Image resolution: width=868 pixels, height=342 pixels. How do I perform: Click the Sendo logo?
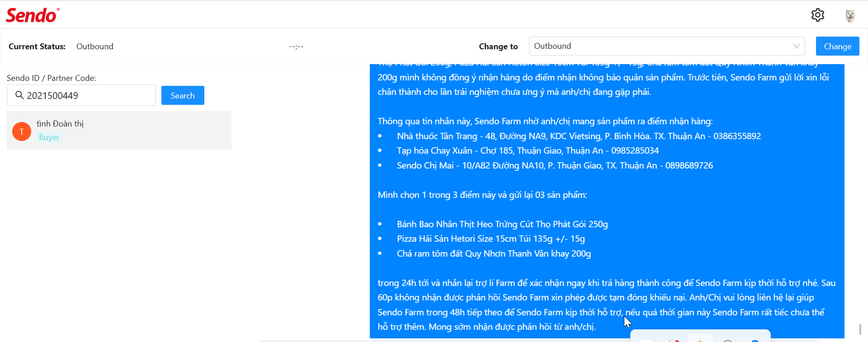[33, 15]
